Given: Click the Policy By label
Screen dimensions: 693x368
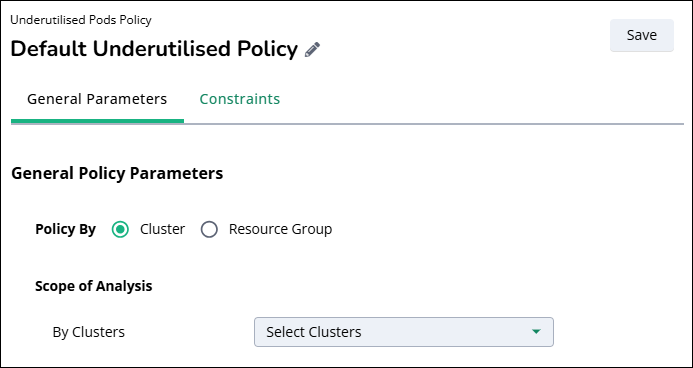Looking at the screenshot, I should (x=65, y=230).
